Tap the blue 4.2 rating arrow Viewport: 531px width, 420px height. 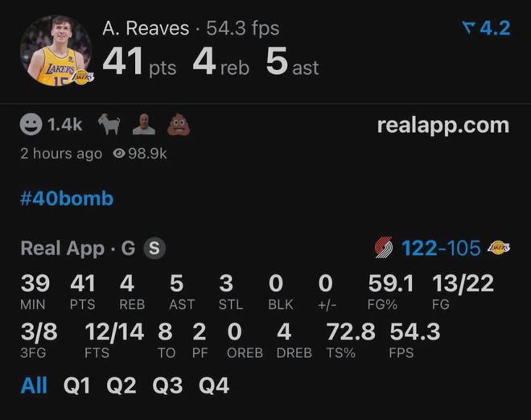click(486, 28)
